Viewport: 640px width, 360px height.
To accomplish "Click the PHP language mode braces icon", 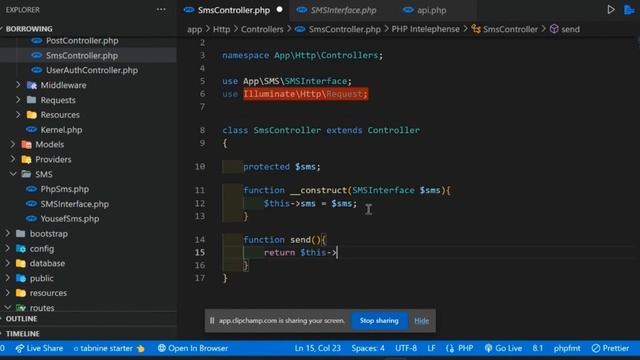I will pyautogui.click(x=450, y=348).
